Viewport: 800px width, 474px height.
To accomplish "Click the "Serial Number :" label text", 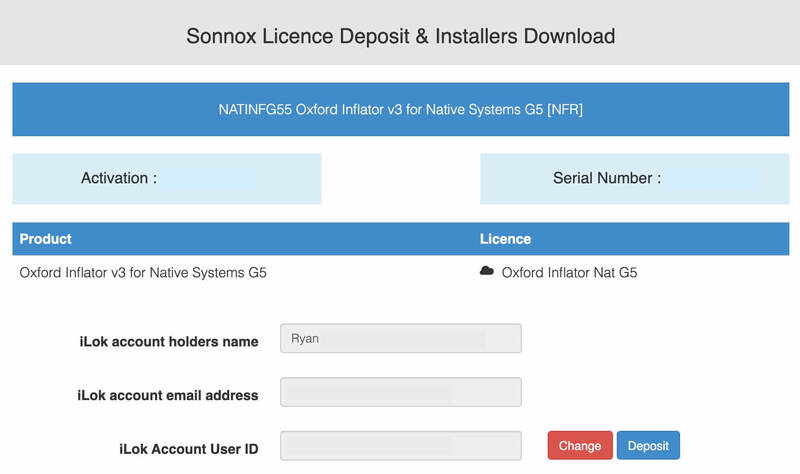I will (607, 179).
